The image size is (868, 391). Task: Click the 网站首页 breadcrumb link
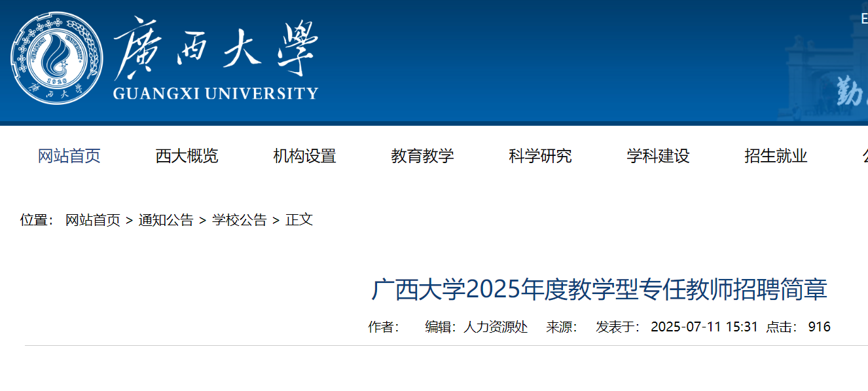coord(93,220)
